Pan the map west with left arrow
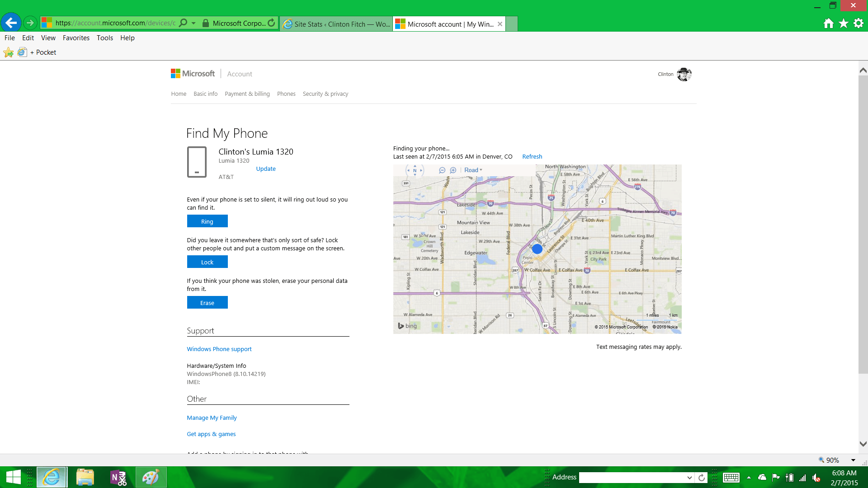This screenshot has height=488, width=868. point(408,170)
